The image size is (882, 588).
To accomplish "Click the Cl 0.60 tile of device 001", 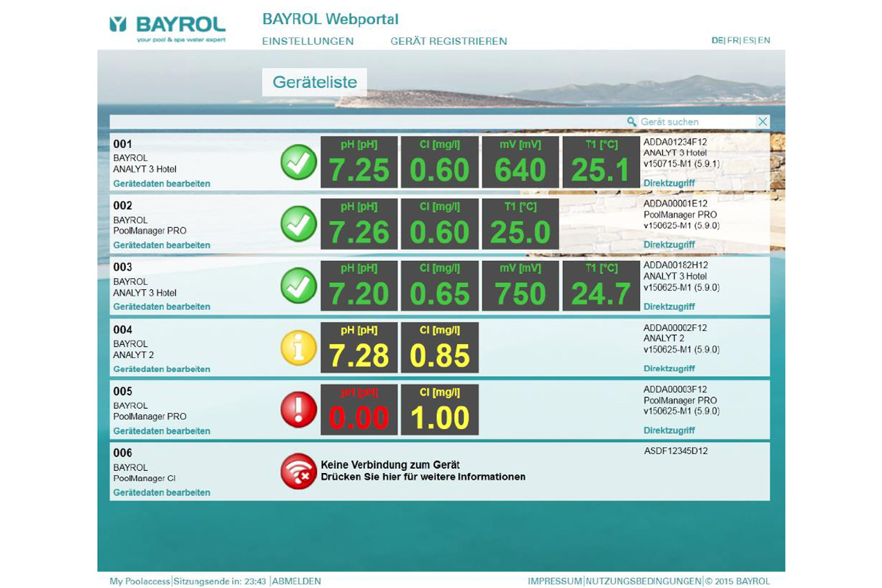I will (x=440, y=162).
